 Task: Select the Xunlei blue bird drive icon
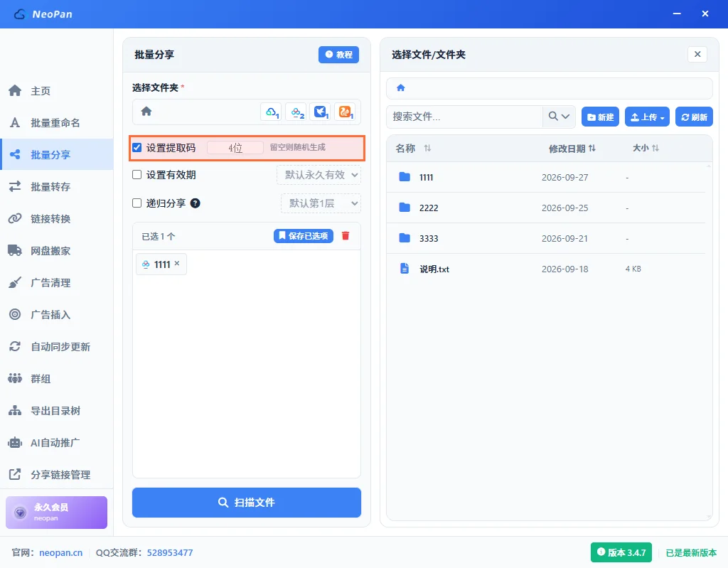[x=321, y=112]
